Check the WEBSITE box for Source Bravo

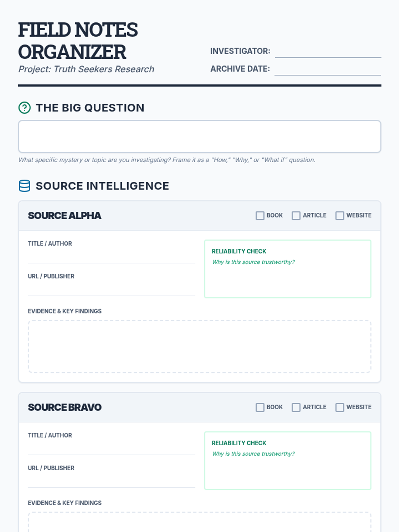[x=340, y=407]
